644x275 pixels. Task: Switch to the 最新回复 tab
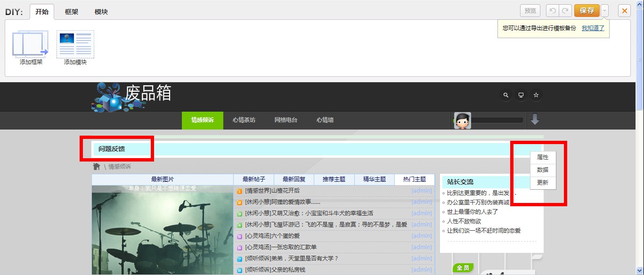(294, 179)
